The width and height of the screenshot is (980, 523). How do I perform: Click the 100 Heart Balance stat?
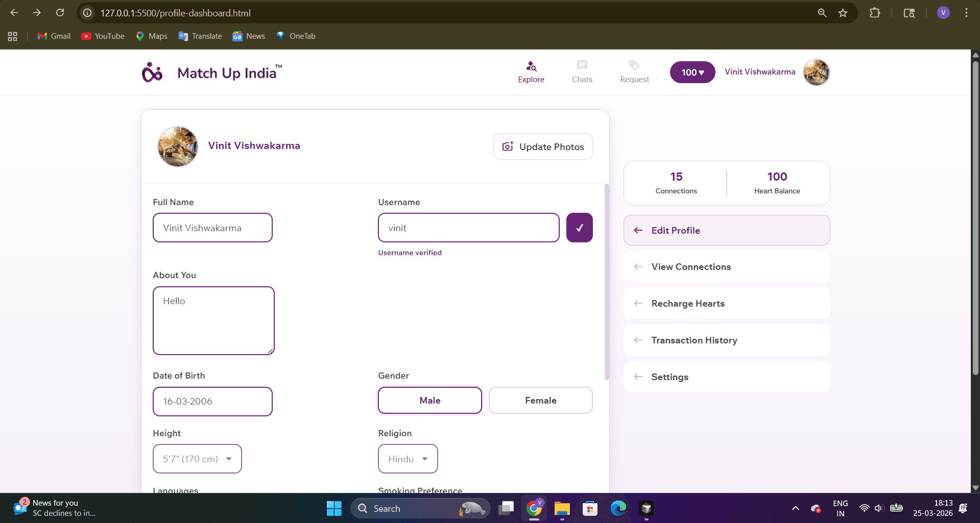(777, 183)
